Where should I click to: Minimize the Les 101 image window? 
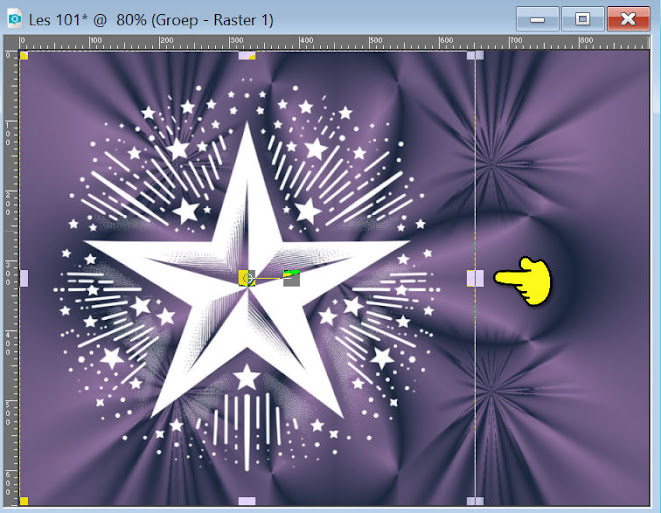click(x=537, y=19)
